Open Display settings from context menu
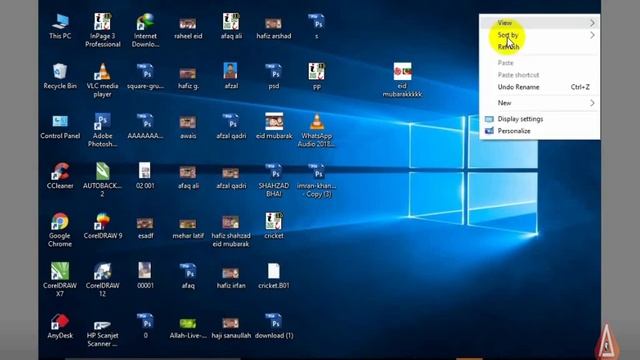This screenshot has height=360, width=640. tap(540, 119)
